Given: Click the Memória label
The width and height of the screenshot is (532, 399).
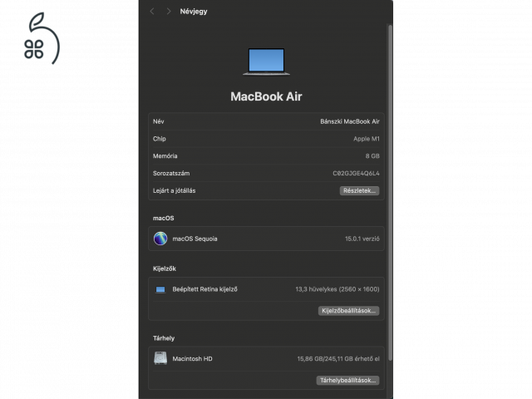Looking at the screenshot, I should pyautogui.click(x=165, y=156).
